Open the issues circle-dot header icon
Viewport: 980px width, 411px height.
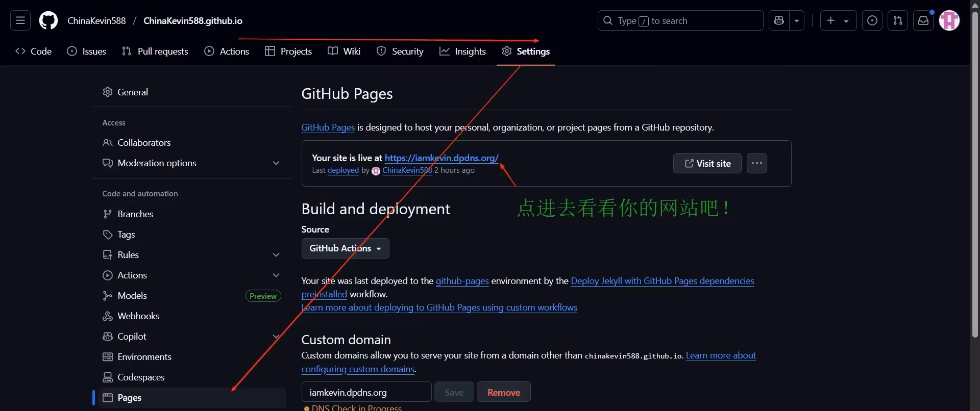coord(872,21)
